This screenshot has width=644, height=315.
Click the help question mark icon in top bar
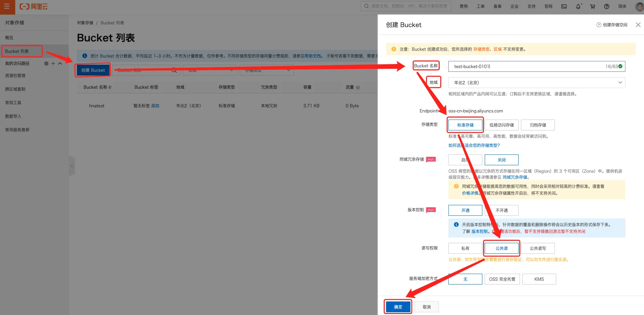pyautogui.click(x=607, y=6)
